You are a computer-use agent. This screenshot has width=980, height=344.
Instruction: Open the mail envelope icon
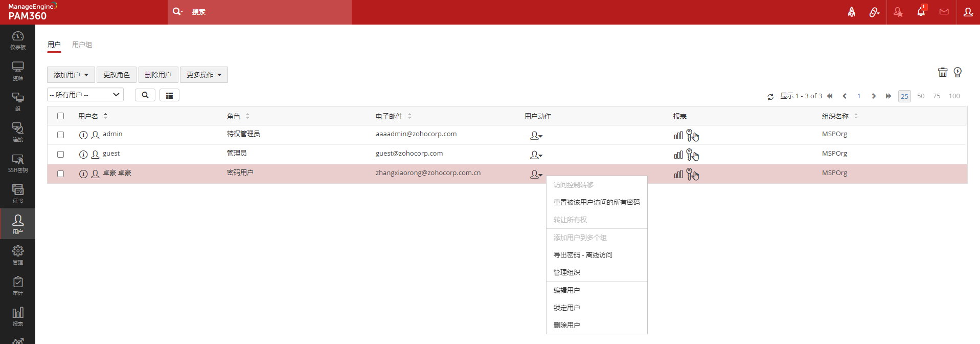click(x=944, y=12)
